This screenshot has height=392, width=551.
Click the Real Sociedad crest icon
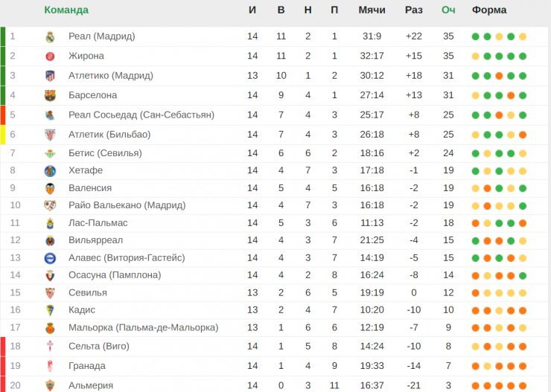[50, 115]
